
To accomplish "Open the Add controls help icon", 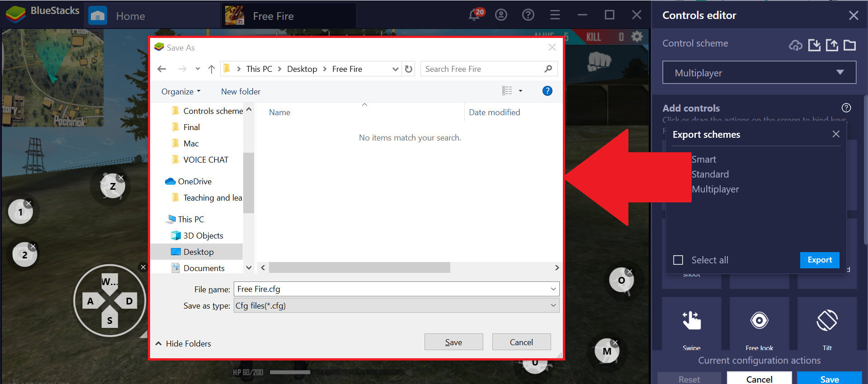I will pos(846,108).
